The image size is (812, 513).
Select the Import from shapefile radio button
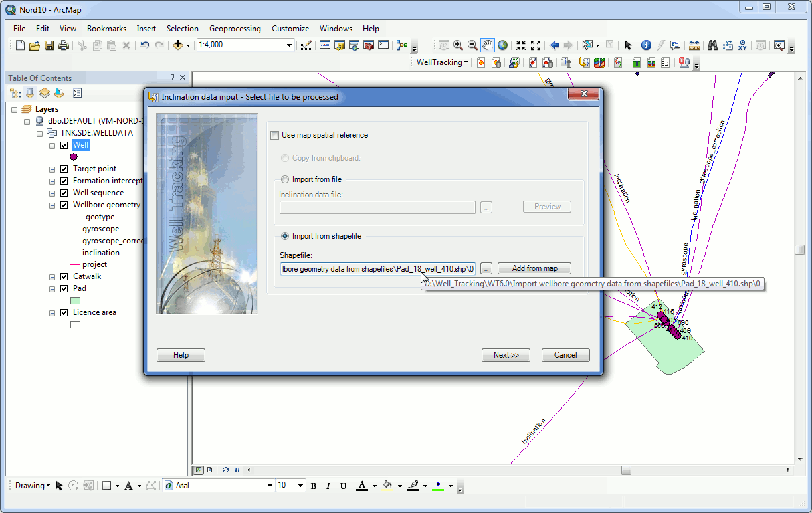285,236
